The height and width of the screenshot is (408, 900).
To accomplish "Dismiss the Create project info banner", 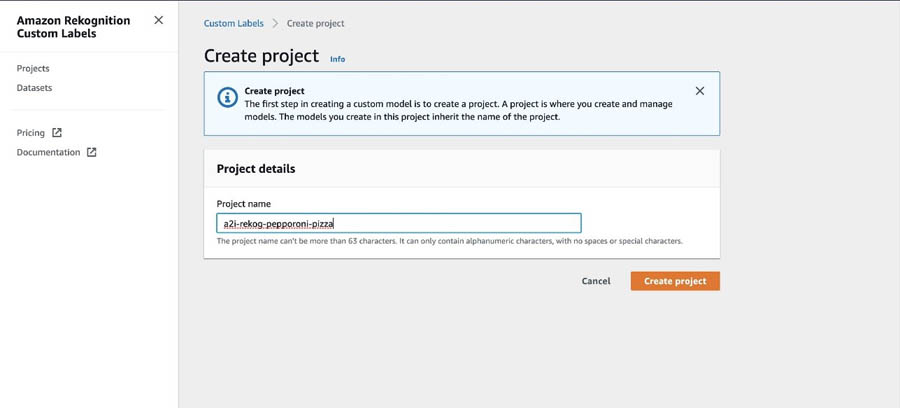I will point(700,91).
